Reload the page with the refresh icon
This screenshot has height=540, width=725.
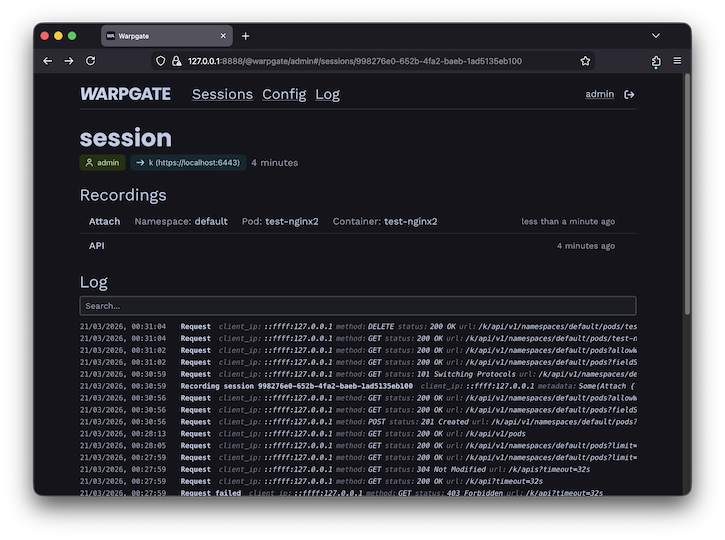(x=91, y=61)
